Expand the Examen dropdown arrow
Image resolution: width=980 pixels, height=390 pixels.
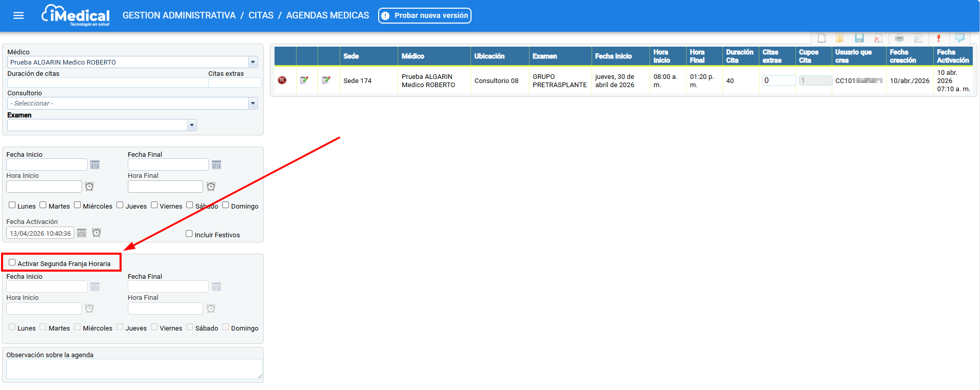[x=192, y=125]
